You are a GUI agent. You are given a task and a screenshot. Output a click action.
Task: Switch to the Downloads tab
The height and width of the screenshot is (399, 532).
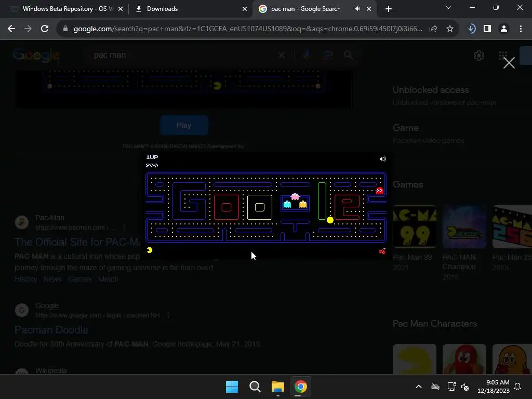tap(162, 9)
